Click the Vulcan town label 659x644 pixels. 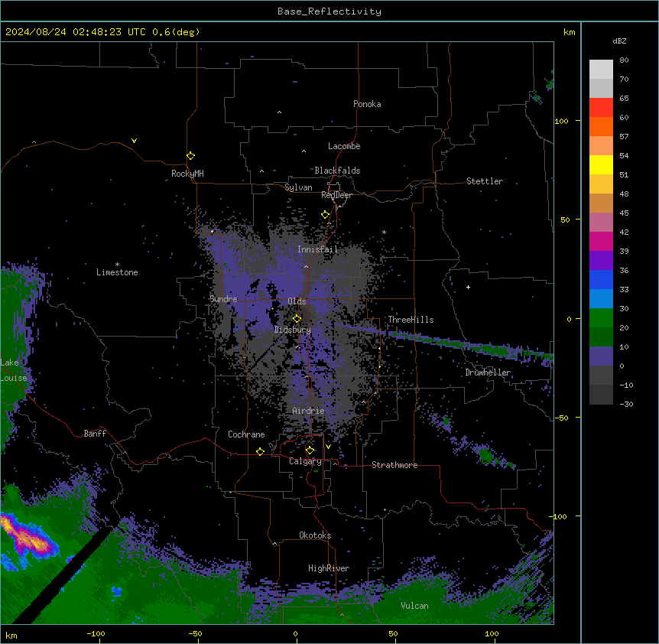(x=414, y=606)
